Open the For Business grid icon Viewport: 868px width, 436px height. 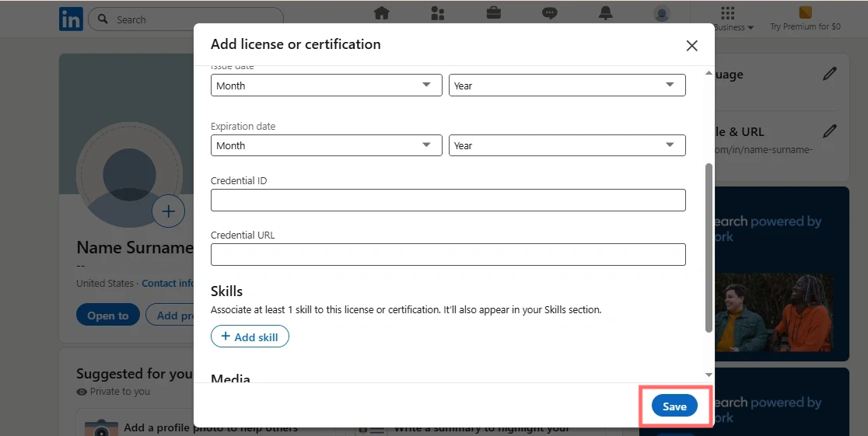[x=728, y=13]
